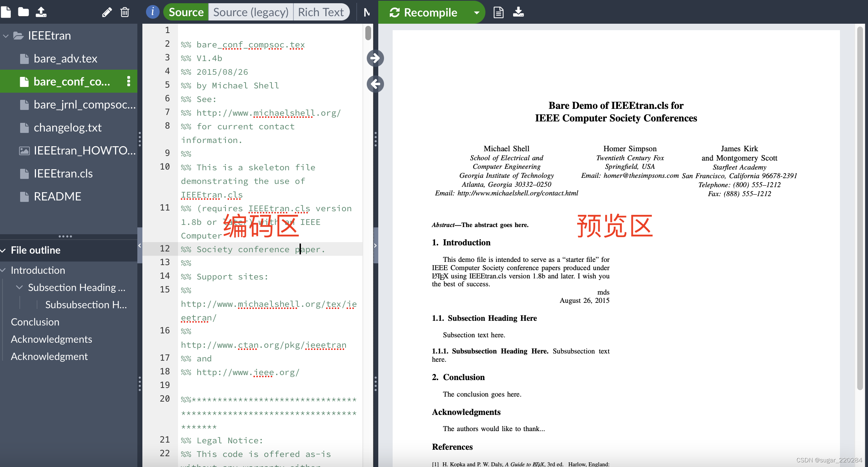Switch to Source (legacy) tab
This screenshot has width=868, height=467.
[x=250, y=12]
